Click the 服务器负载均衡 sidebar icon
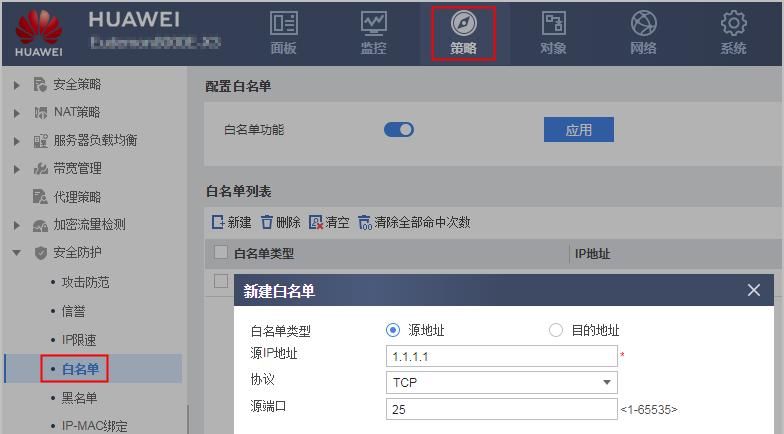This screenshot has width=784, height=434. point(40,140)
